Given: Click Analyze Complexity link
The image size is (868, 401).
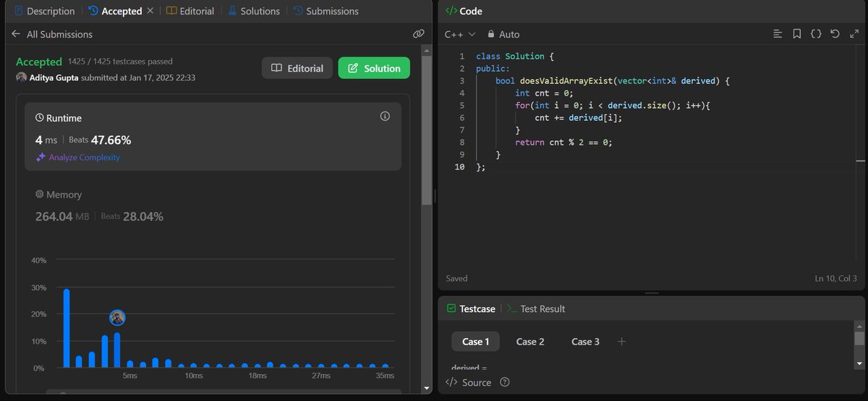Looking at the screenshot, I should [78, 157].
